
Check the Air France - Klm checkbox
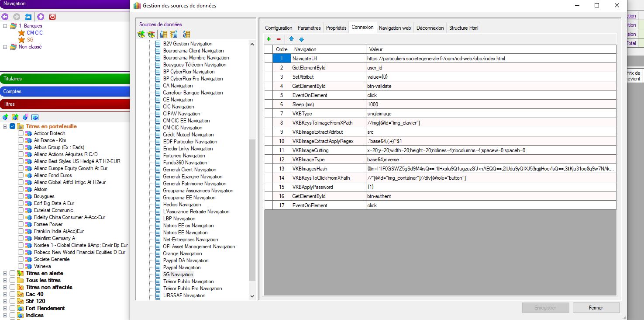(x=21, y=140)
